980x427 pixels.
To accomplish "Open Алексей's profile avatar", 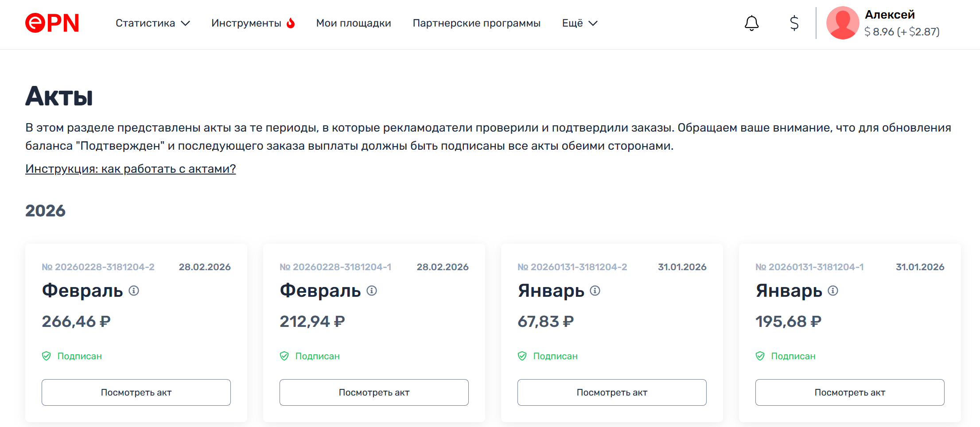I will click(843, 23).
